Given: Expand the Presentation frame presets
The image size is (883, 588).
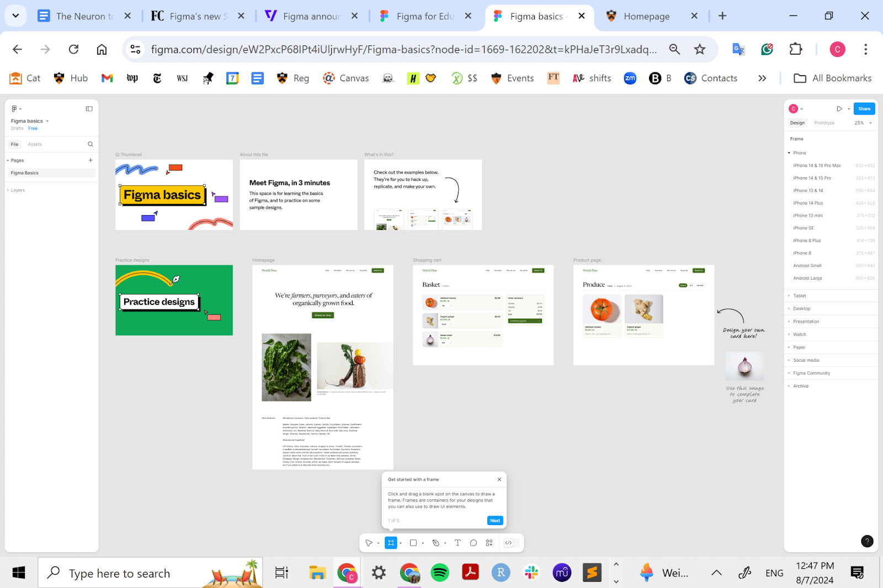Looking at the screenshot, I should pos(789,322).
